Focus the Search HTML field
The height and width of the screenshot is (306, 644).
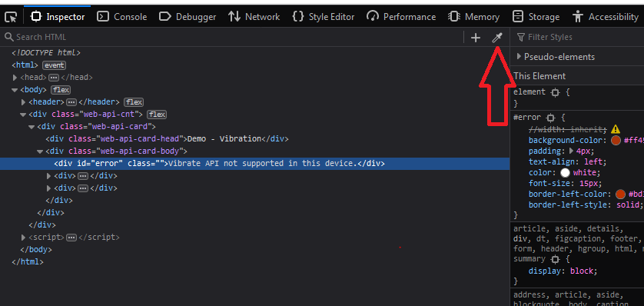(232, 37)
